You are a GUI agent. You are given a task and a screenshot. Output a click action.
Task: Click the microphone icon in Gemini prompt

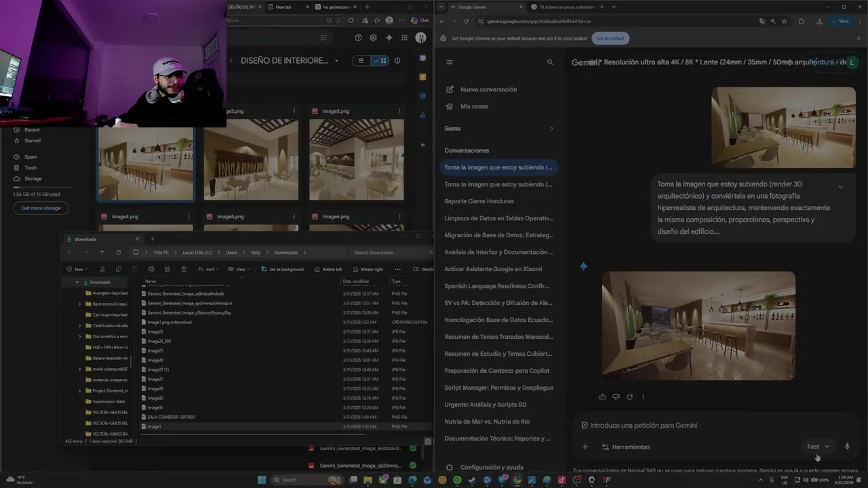(x=847, y=447)
